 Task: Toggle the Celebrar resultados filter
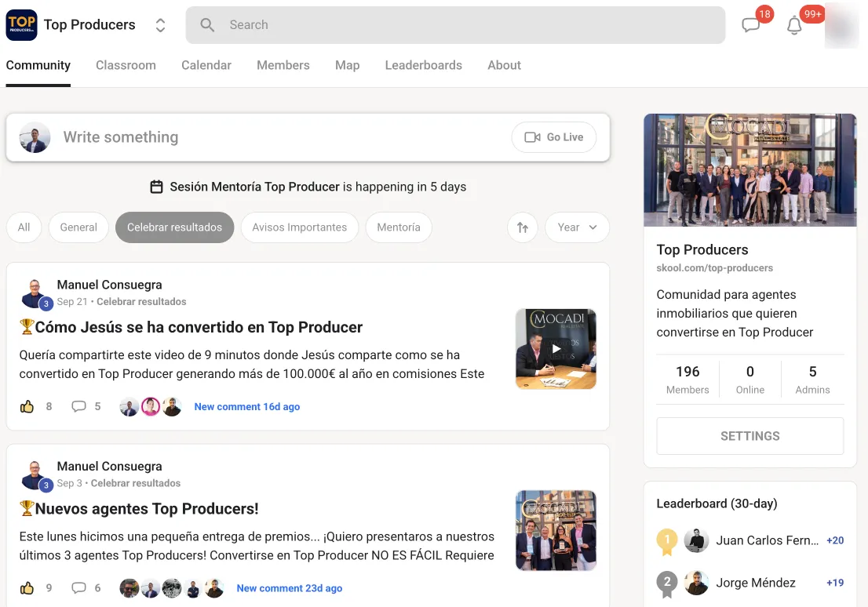[174, 227]
